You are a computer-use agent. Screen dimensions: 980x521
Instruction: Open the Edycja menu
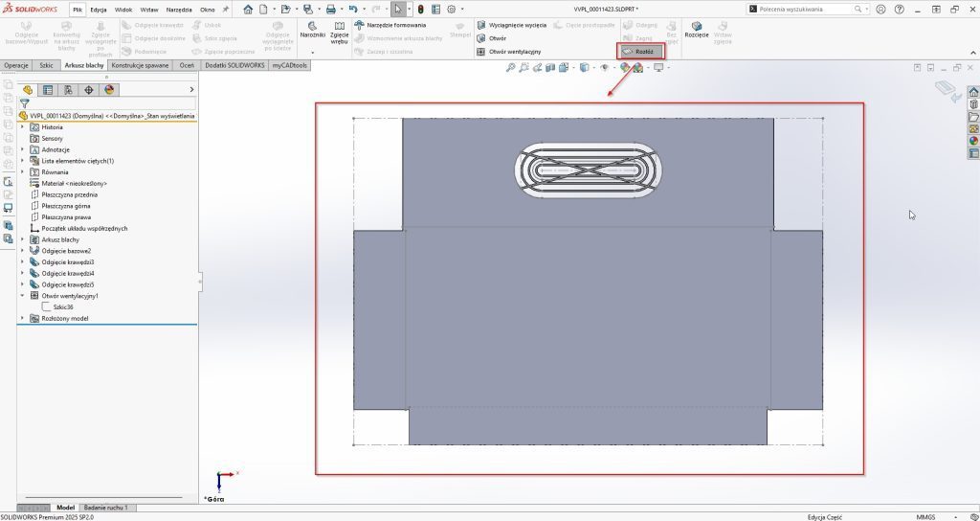99,10
